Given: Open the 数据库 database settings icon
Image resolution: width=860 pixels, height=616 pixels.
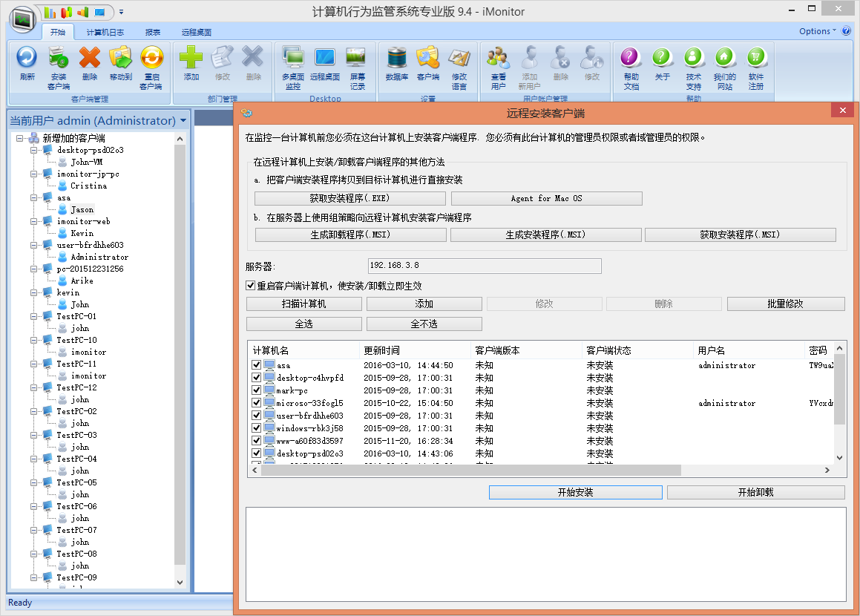Looking at the screenshot, I should point(397,58).
